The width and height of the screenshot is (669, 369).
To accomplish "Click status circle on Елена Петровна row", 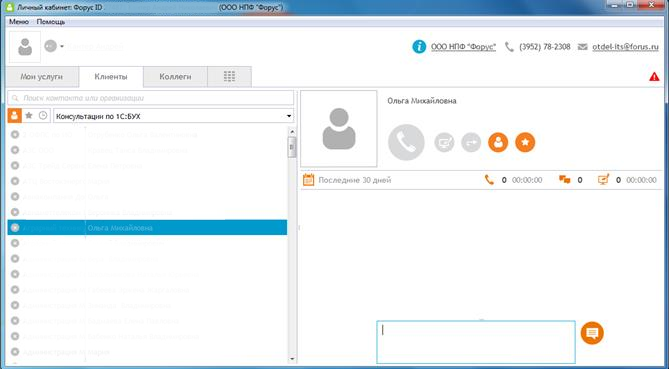I will [x=15, y=166].
